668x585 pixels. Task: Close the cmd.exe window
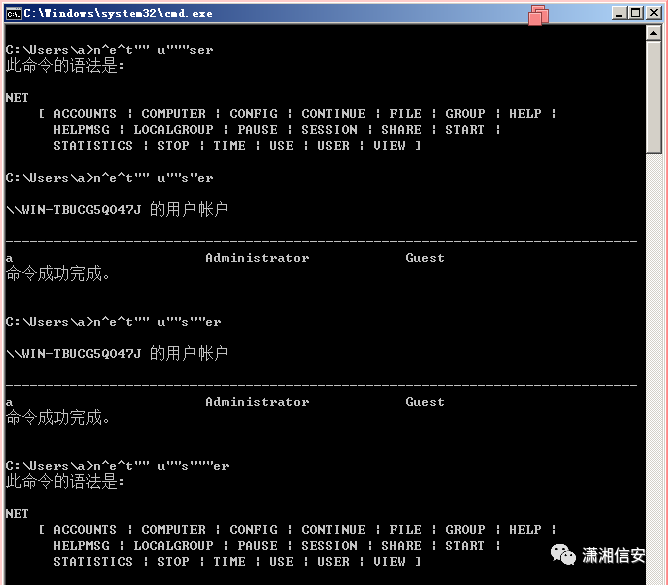tap(654, 13)
